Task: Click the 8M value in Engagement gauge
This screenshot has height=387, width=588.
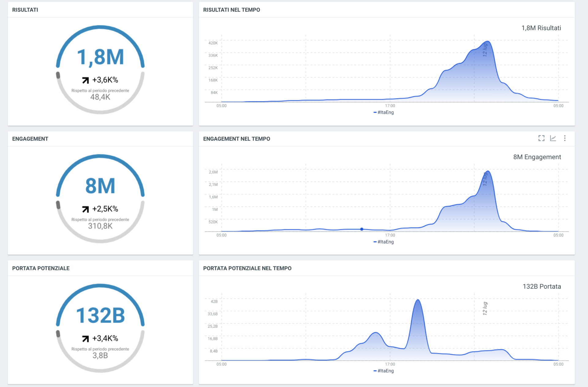Action: 100,186
